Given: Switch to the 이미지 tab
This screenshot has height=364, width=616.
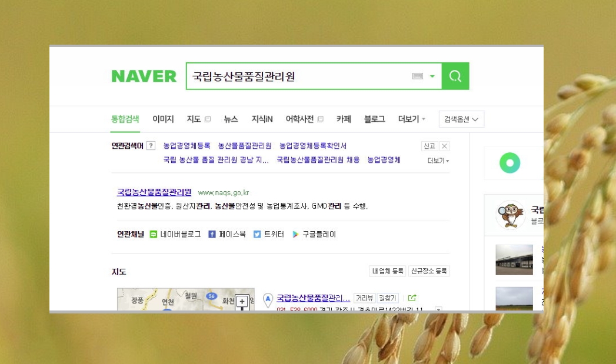Looking at the screenshot, I should pyautogui.click(x=163, y=119).
